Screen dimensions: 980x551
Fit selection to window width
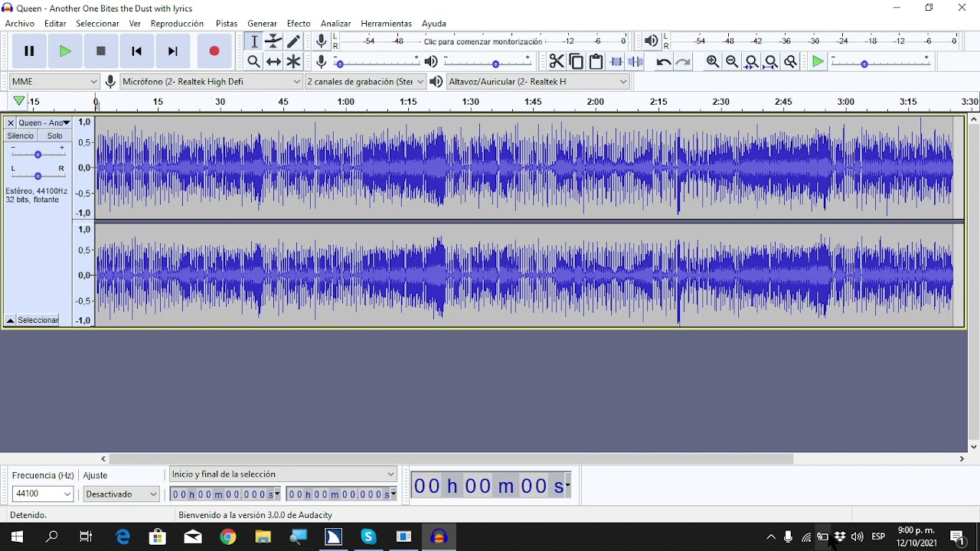click(x=752, y=61)
